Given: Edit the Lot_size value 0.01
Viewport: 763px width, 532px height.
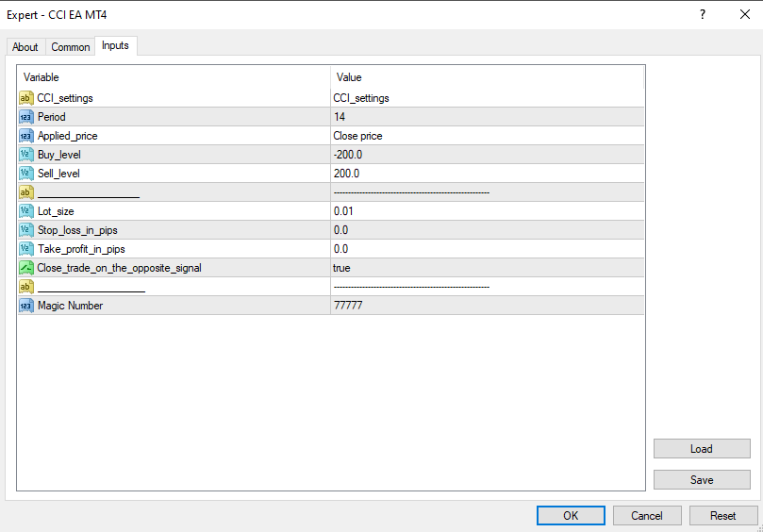Looking at the screenshot, I should click(x=487, y=211).
